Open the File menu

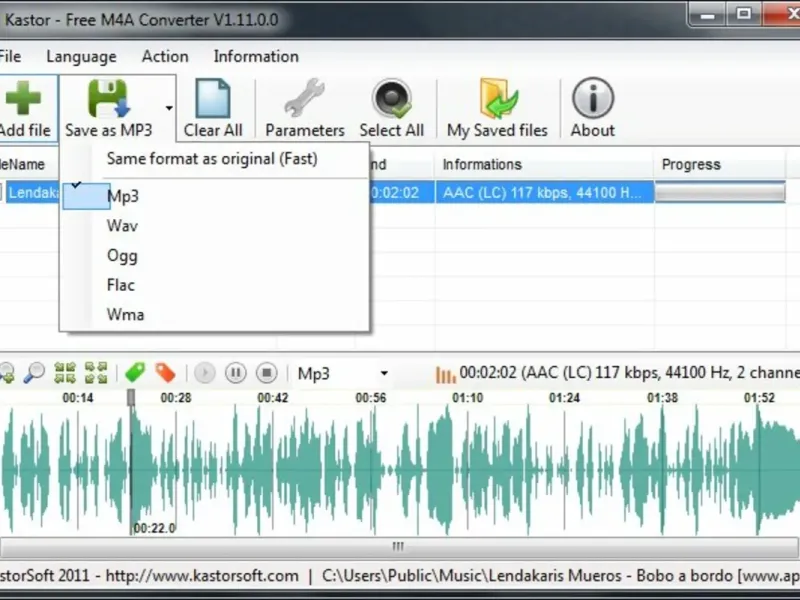coord(10,56)
